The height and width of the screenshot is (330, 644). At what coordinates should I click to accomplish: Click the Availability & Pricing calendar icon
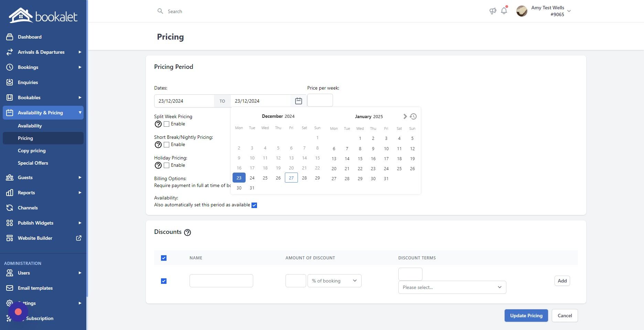(10, 113)
